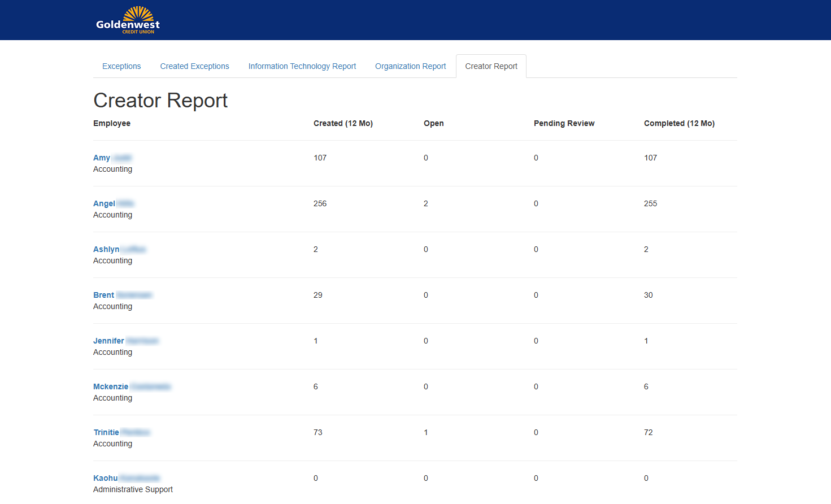View the Information Technology Report tab
The image size is (831, 504).
coord(302,66)
